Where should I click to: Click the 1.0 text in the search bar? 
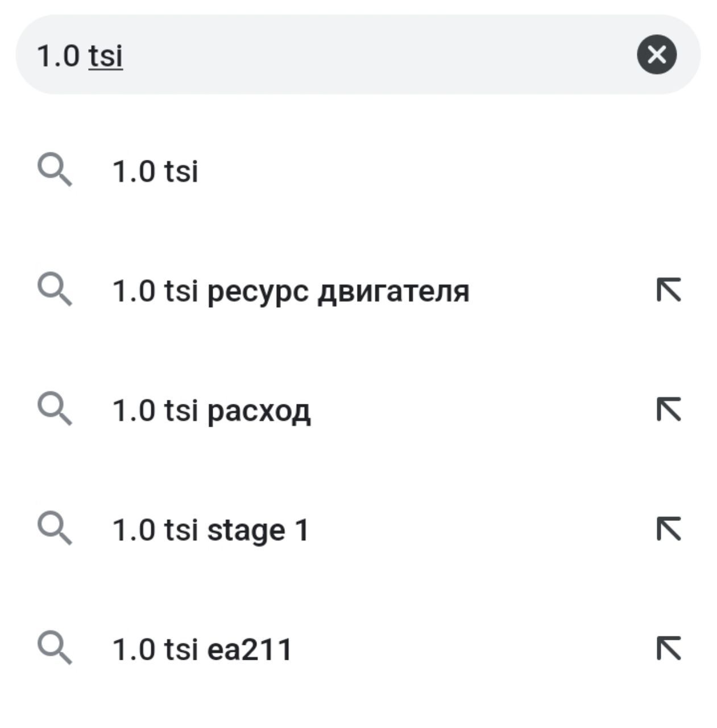(x=57, y=56)
